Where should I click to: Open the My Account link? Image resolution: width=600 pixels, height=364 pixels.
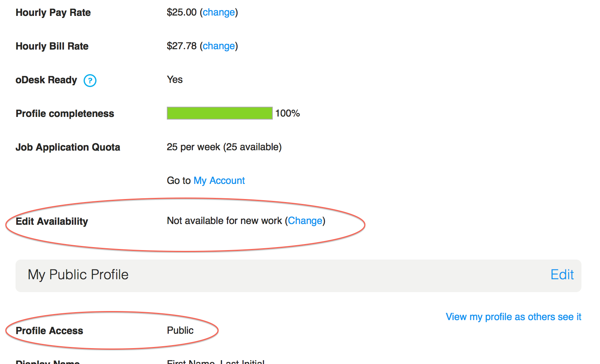(219, 181)
